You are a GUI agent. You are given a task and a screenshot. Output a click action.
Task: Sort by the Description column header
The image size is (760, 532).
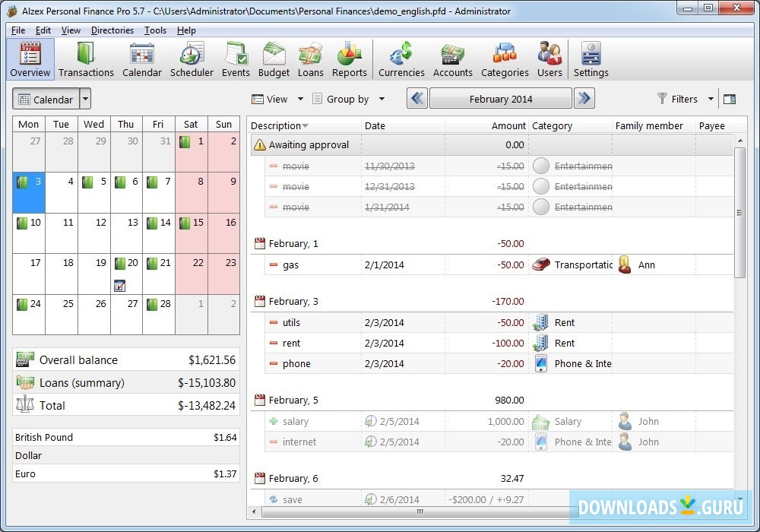[305, 125]
